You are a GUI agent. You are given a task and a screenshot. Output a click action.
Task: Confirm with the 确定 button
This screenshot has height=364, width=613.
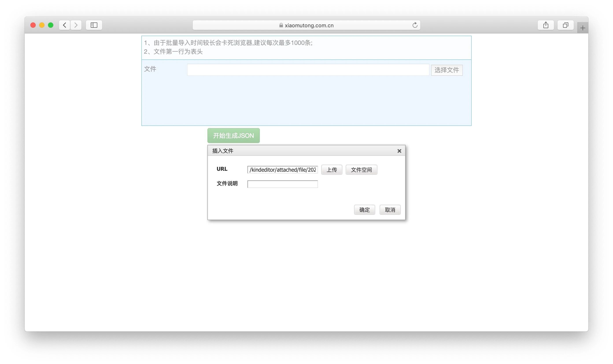click(x=364, y=210)
